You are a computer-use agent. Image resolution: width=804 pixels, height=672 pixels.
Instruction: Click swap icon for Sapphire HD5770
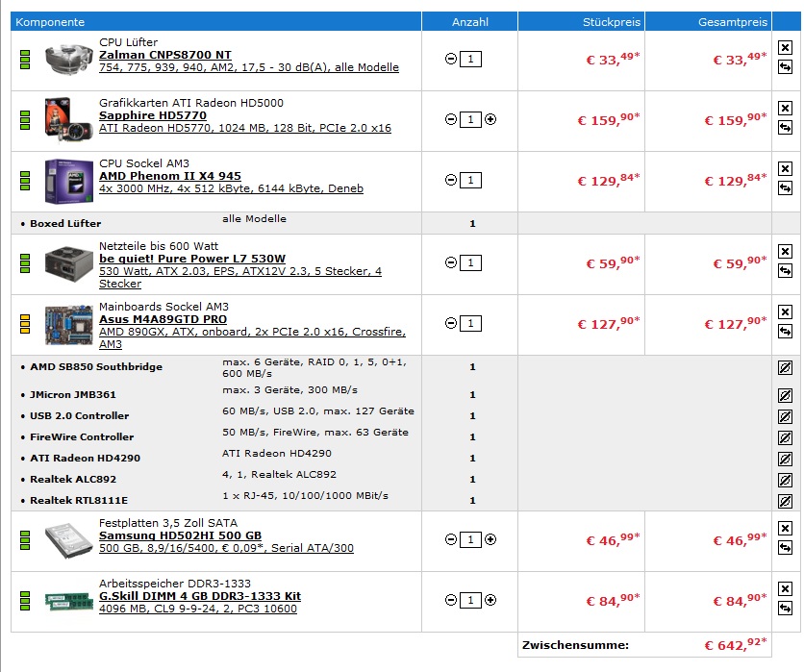pos(785,127)
